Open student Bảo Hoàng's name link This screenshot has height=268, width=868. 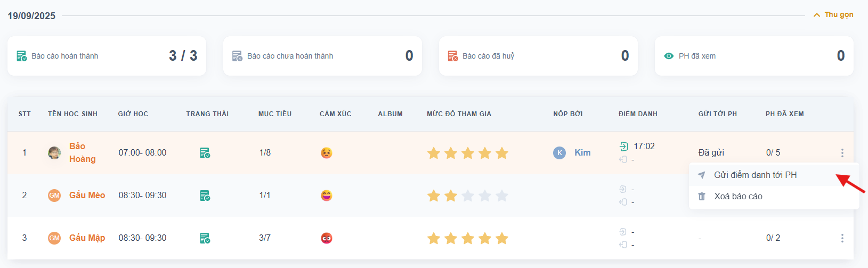tap(82, 152)
